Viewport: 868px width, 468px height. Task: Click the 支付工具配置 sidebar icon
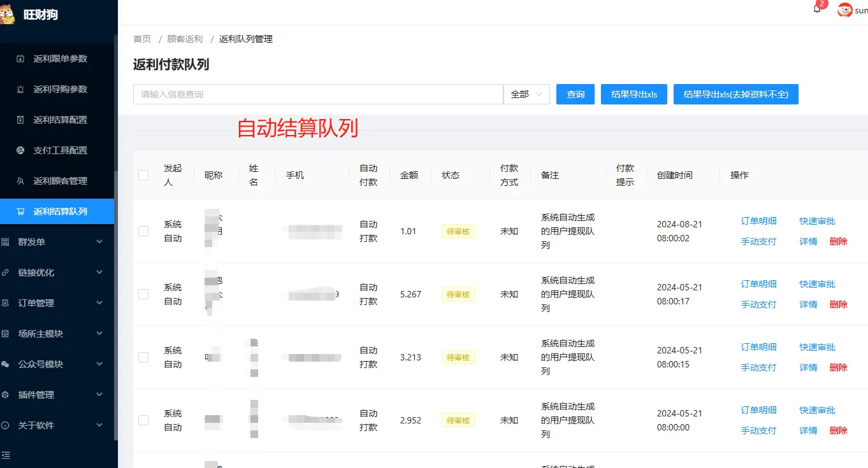click(20, 150)
